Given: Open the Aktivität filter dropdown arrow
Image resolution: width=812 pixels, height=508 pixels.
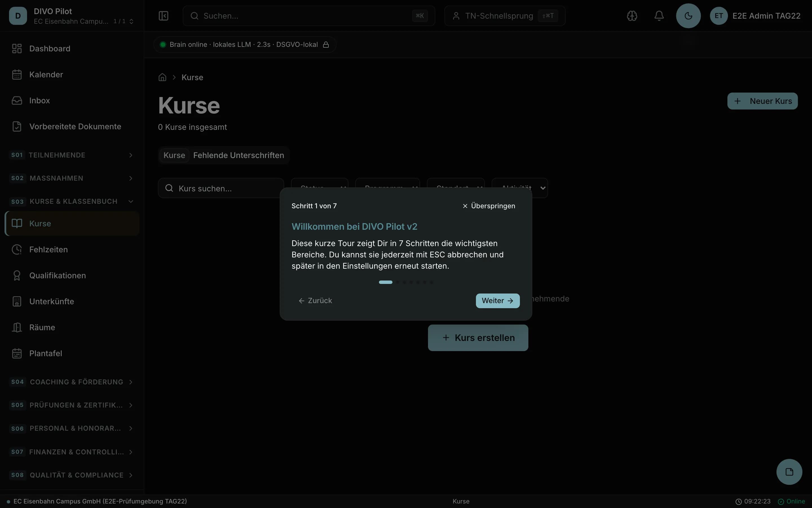Looking at the screenshot, I should click(x=542, y=188).
